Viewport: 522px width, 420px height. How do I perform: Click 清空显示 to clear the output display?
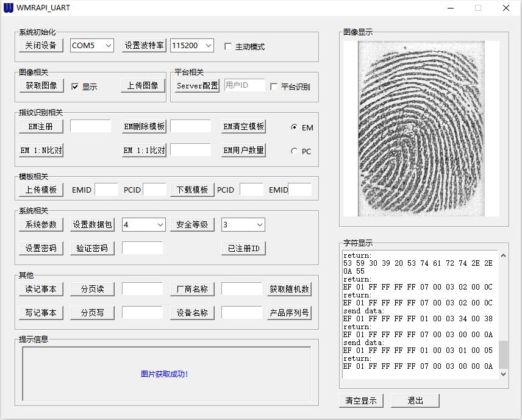click(x=360, y=400)
